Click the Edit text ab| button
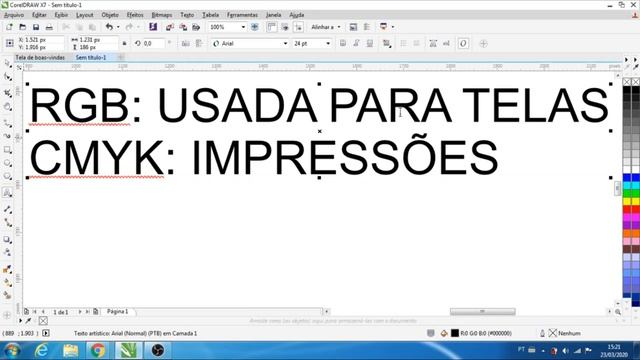 point(446,43)
